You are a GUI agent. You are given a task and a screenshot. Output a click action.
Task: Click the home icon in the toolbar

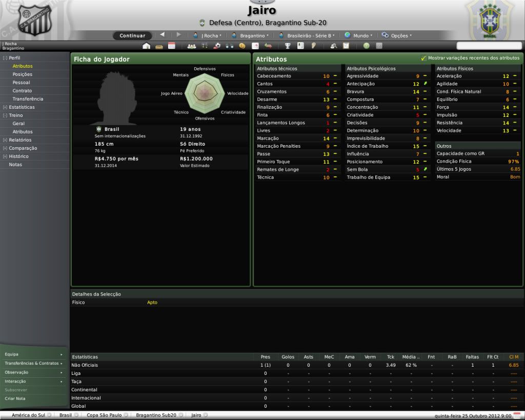(x=146, y=46)
